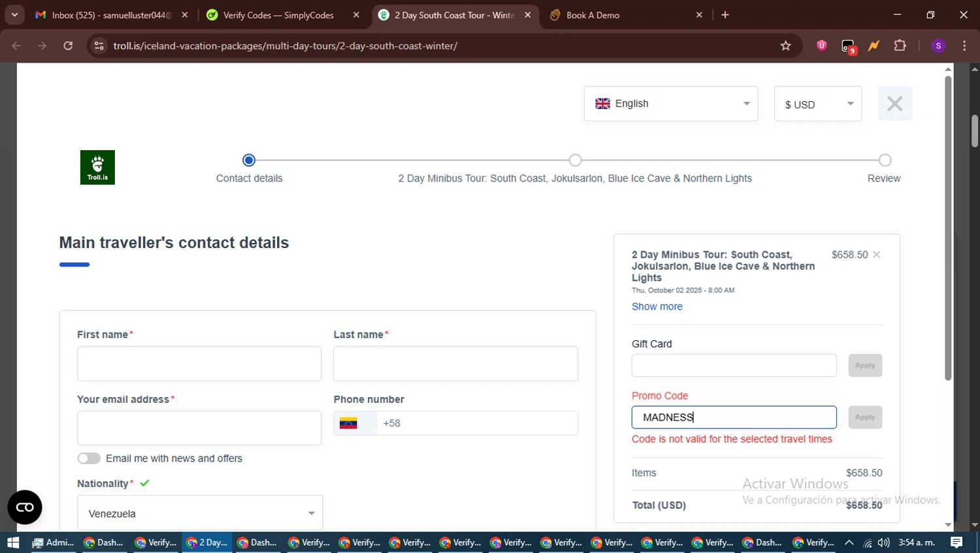980x553 pixels.
Task: Open the $ USD currency dropdown
Action: [x=818, y=104]
